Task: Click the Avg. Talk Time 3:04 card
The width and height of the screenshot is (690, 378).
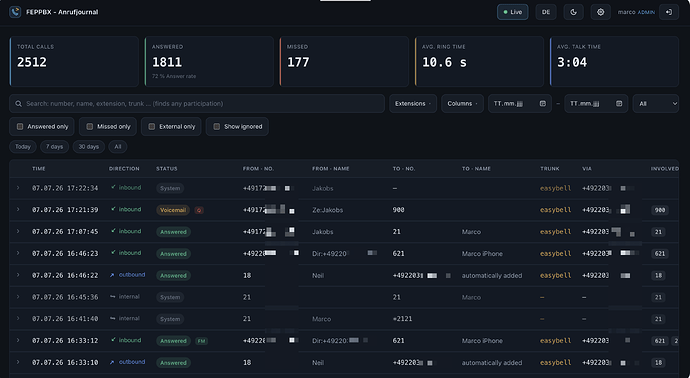Action: click(614, 62)
